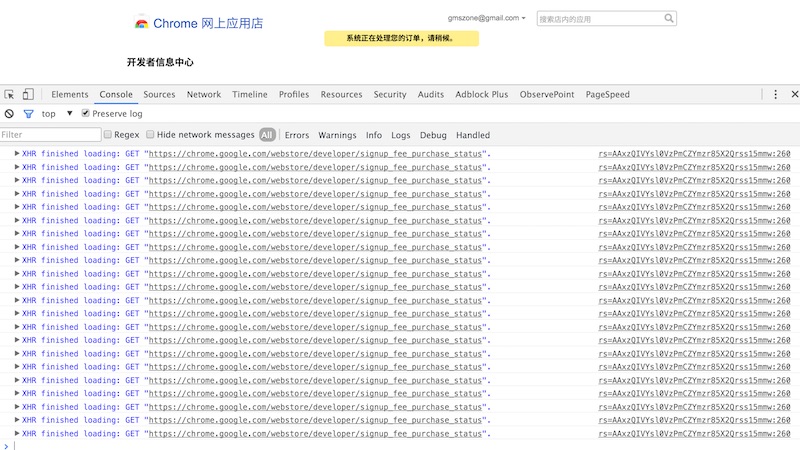Toggle the Preserve log checkbox
Viewport: 800px width, 450px height.
point(86,114)
